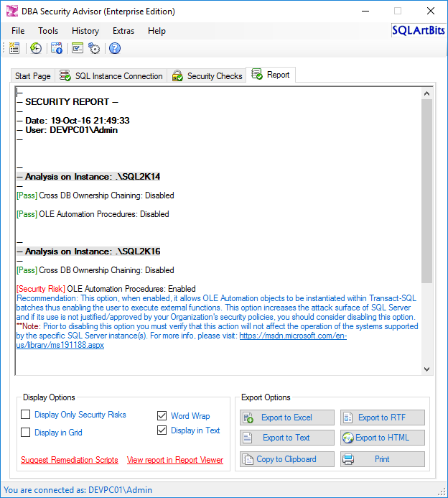Click the Export to Text page icon
Screen dimensions: 448x498
248,438
